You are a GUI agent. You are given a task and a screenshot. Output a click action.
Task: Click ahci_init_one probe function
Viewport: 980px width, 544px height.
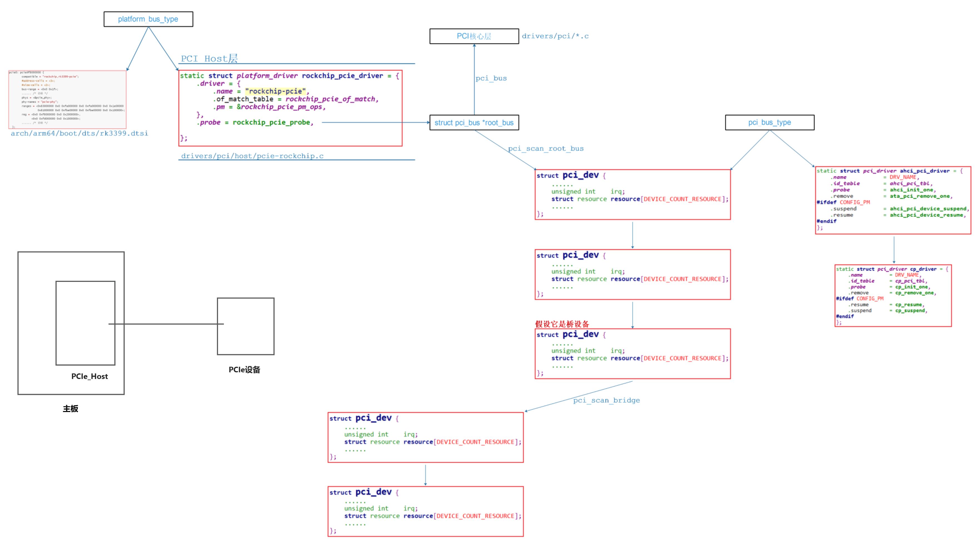pos(911,190)
